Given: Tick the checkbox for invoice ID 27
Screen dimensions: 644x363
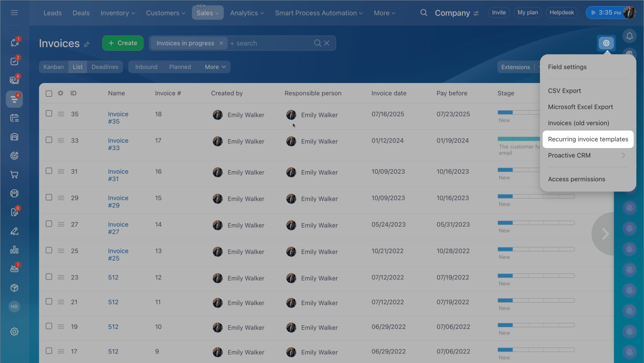Looking at the screenshot, I should pyautogui.click(x=49, y=224).
